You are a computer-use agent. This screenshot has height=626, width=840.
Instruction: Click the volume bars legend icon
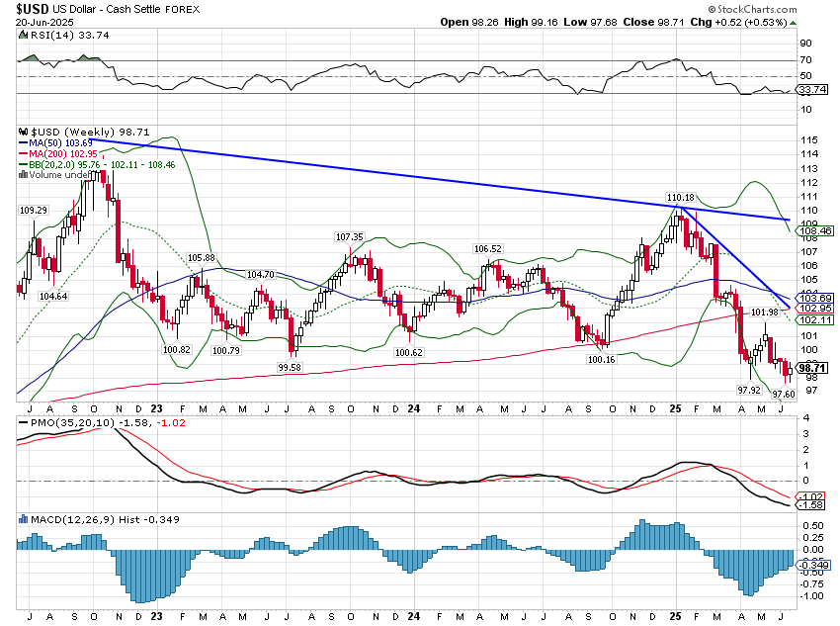pos(23,176)
